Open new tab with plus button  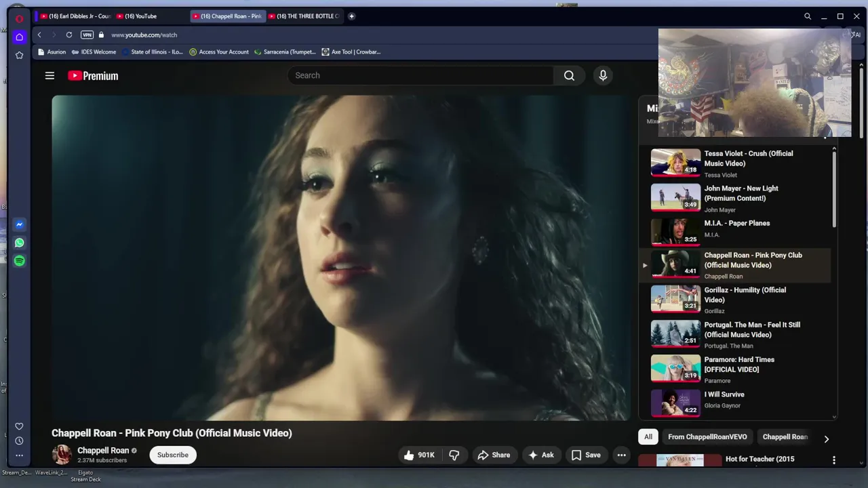[x=351, y=16]
